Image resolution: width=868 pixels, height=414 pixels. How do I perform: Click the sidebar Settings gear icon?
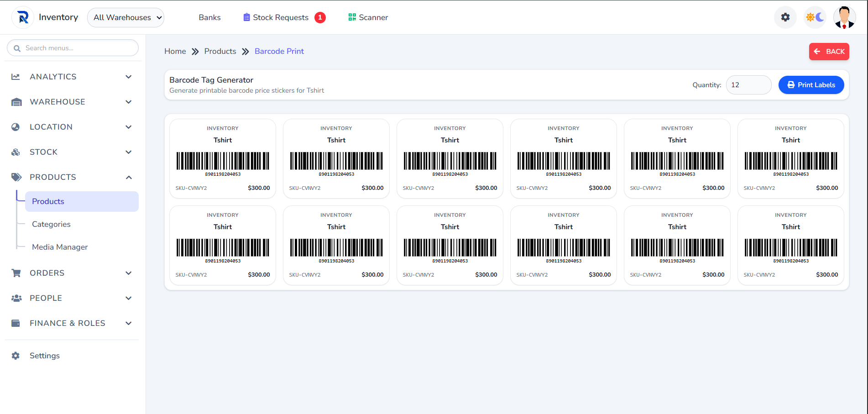pos(16,356)
